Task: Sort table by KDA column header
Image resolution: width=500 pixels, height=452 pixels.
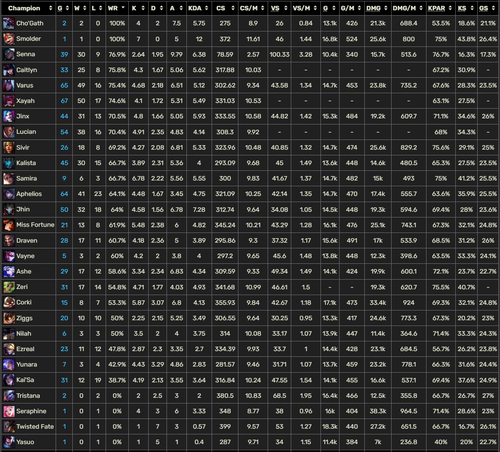Action: 198,8
